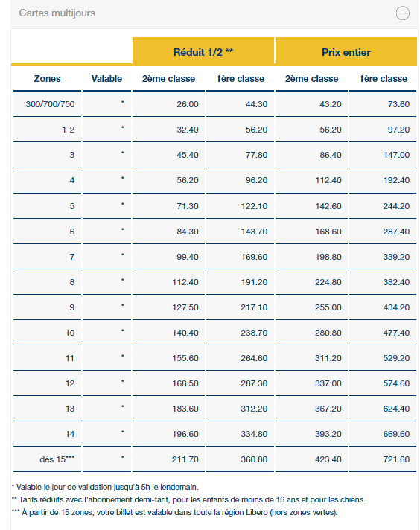This screenshot has width=420, height=530.
Task: Select the 434.20 price for 9 zones
Action: [396, 307]
